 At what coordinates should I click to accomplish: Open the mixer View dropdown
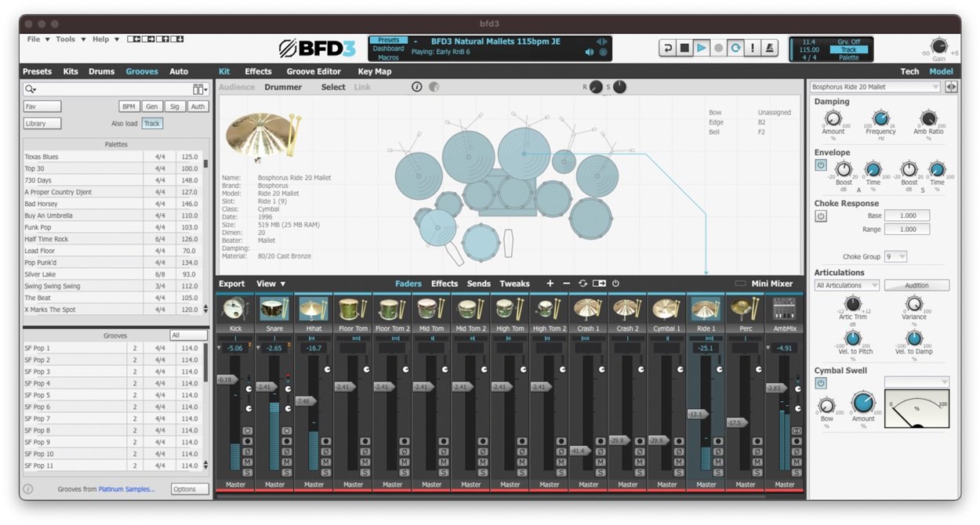click(270, 284)
